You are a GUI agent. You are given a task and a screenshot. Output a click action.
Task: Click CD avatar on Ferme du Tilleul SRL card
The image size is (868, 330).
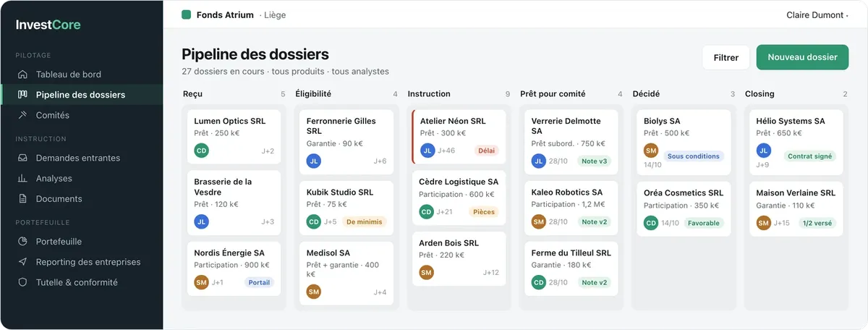pyautogui.click(x=538, y=282)
